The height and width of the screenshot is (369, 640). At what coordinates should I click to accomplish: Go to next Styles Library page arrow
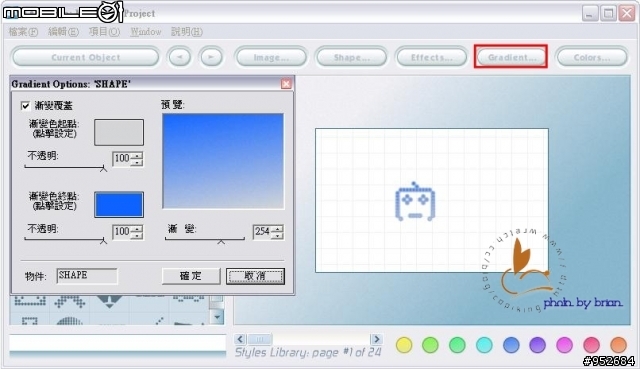pos(376,339)
